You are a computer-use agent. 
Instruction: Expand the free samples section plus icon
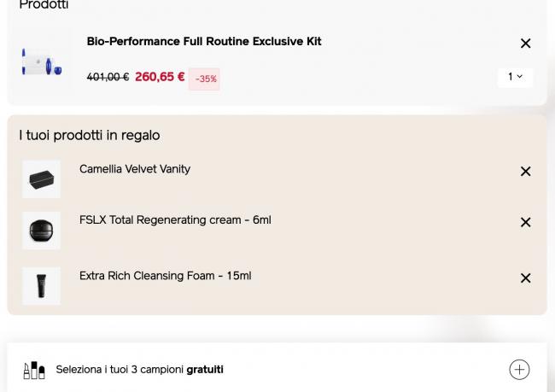519,370
